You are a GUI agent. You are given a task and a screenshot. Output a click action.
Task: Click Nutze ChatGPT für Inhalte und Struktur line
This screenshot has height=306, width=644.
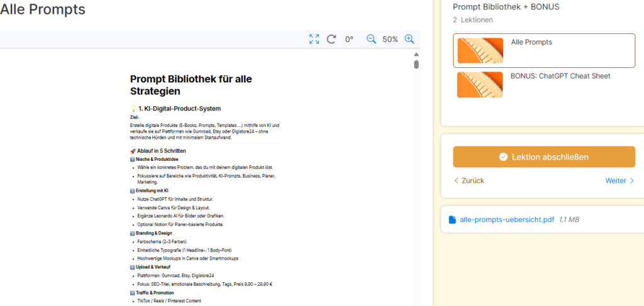[175, 199]
